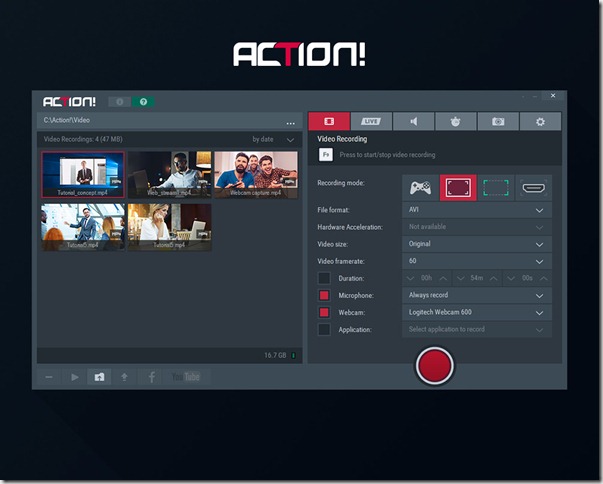Click the Facebook upload icon
603x484 pixels.
click(152, 377)
